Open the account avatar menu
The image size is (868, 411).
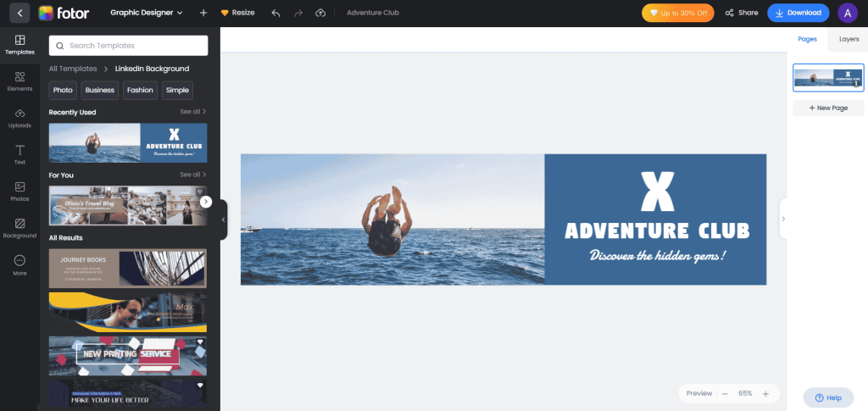848,13
